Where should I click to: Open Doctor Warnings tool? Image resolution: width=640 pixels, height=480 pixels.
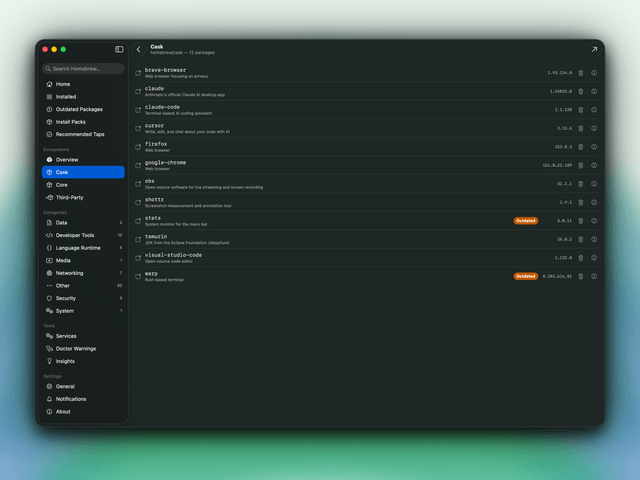tap(83, 349)
